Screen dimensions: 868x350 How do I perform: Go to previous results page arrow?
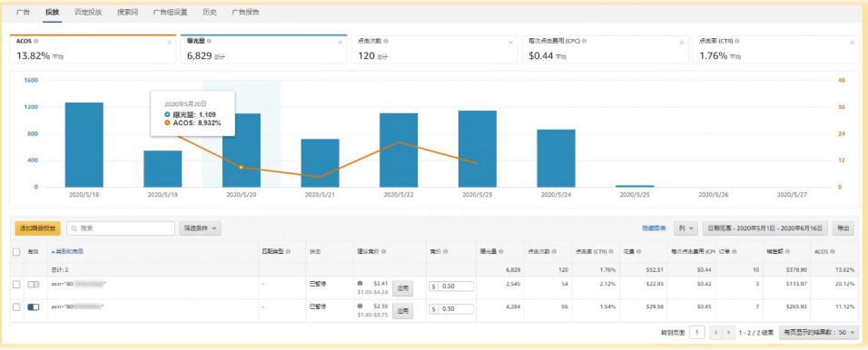coord(716,332)
